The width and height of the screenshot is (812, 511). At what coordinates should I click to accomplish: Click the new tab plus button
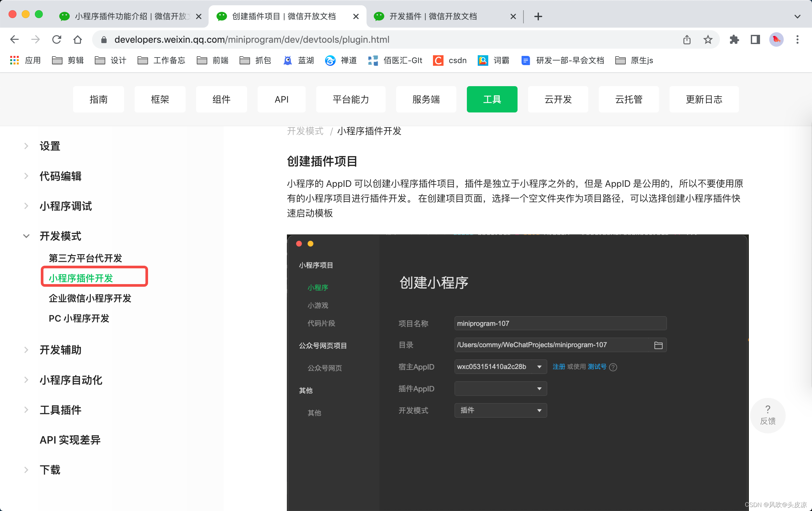pyautogui.click(x=538, y=16)
